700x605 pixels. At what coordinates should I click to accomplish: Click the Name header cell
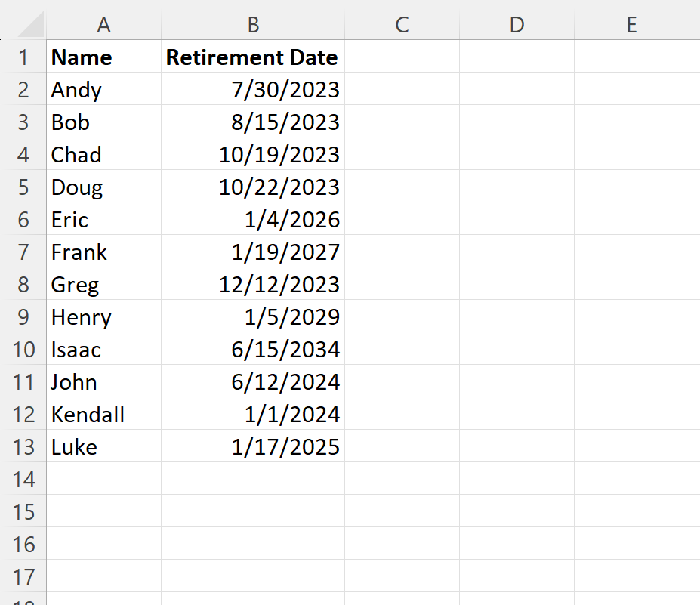[x=104, y=57]
